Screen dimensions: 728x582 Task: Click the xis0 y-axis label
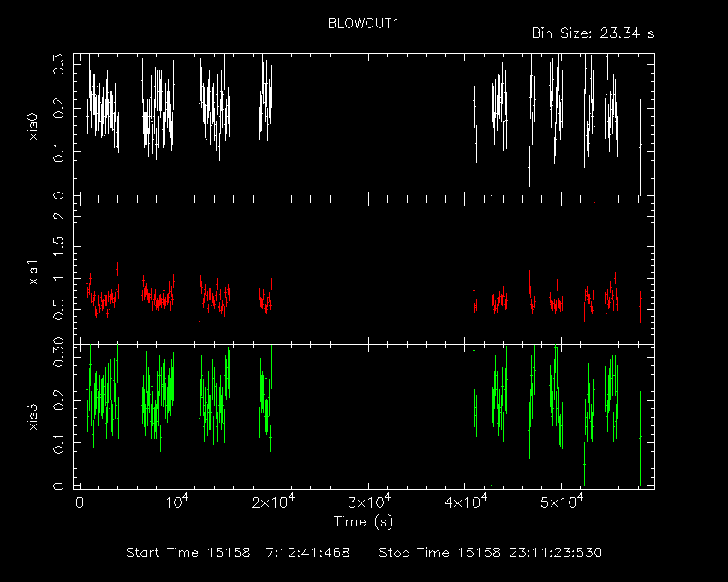pos(33,126)
